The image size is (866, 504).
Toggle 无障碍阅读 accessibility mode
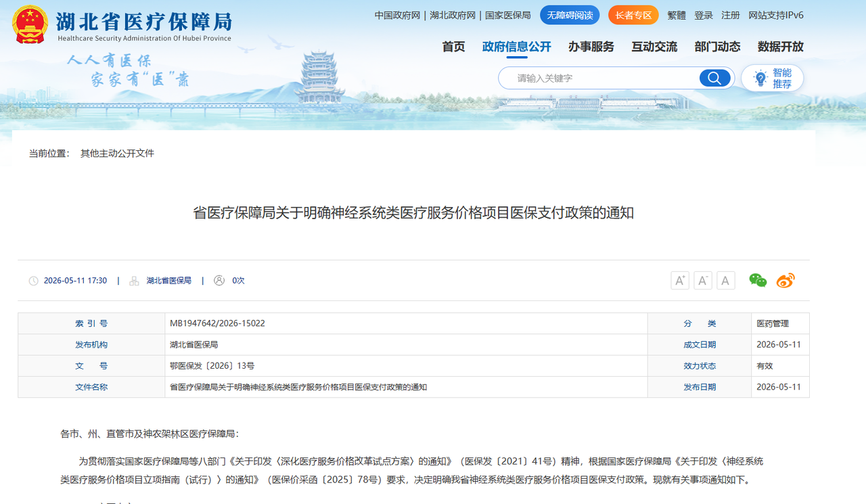tap(570, 15)
